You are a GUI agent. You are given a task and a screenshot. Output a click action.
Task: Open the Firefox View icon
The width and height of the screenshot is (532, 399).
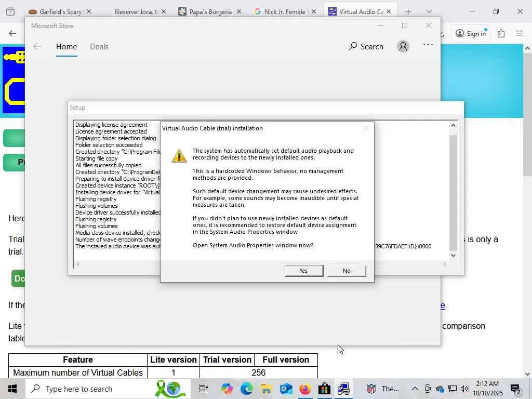pos(10,12)
